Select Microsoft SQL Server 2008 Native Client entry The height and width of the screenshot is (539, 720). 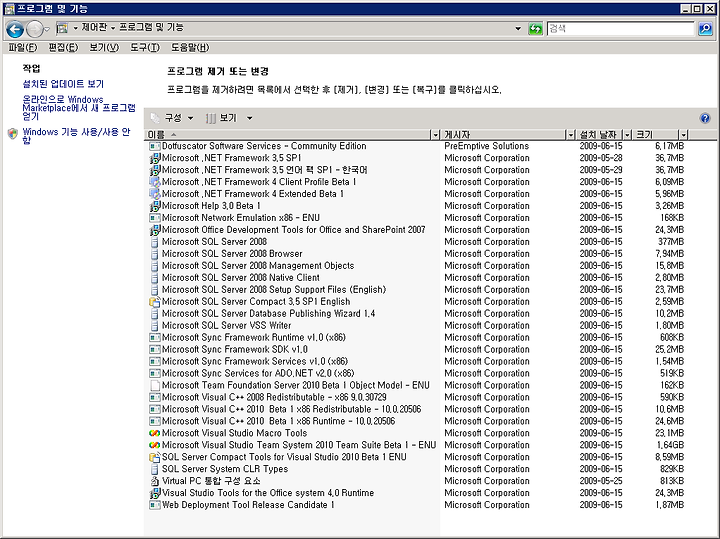click(x=416, y=278)
